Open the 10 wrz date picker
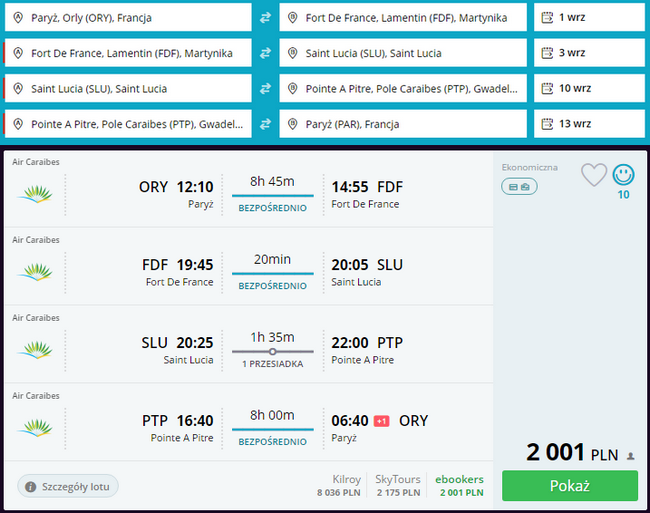 [588, 89]
